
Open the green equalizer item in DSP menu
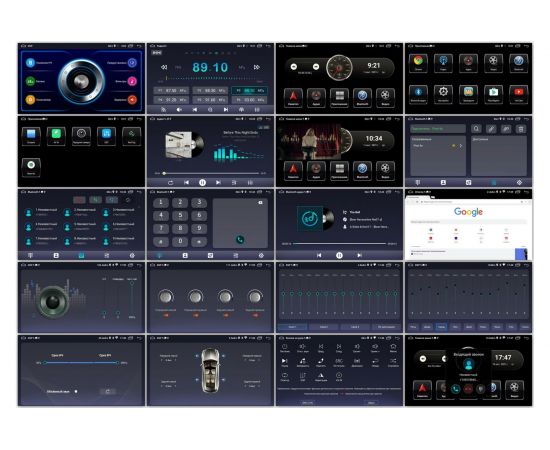[x=31, y=81]
